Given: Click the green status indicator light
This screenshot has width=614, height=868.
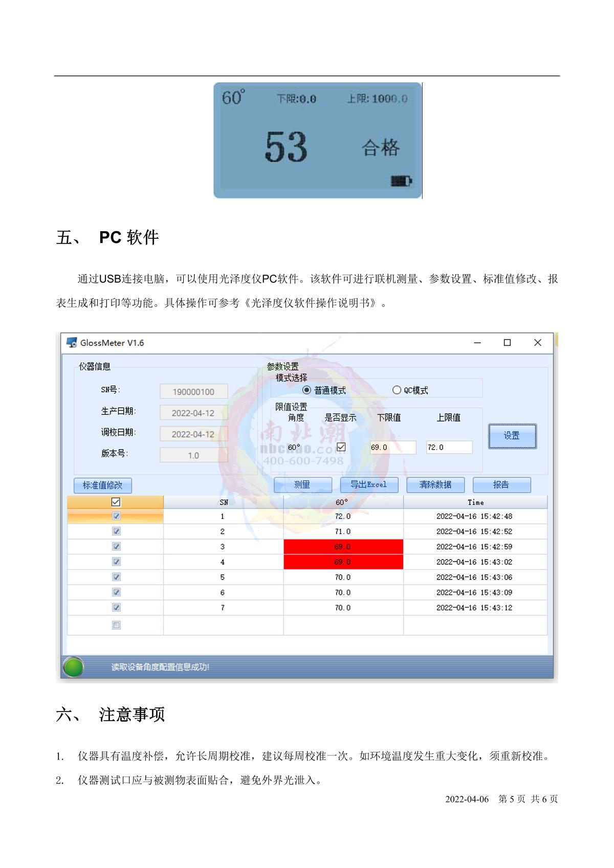Looking at the screenshot, I should 73,667.
